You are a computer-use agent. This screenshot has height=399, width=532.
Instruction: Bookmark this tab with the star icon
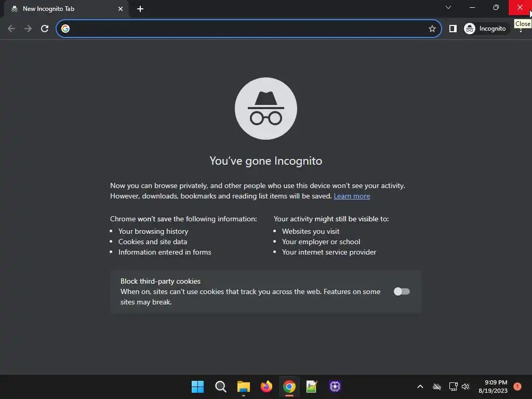pos(432,29)
